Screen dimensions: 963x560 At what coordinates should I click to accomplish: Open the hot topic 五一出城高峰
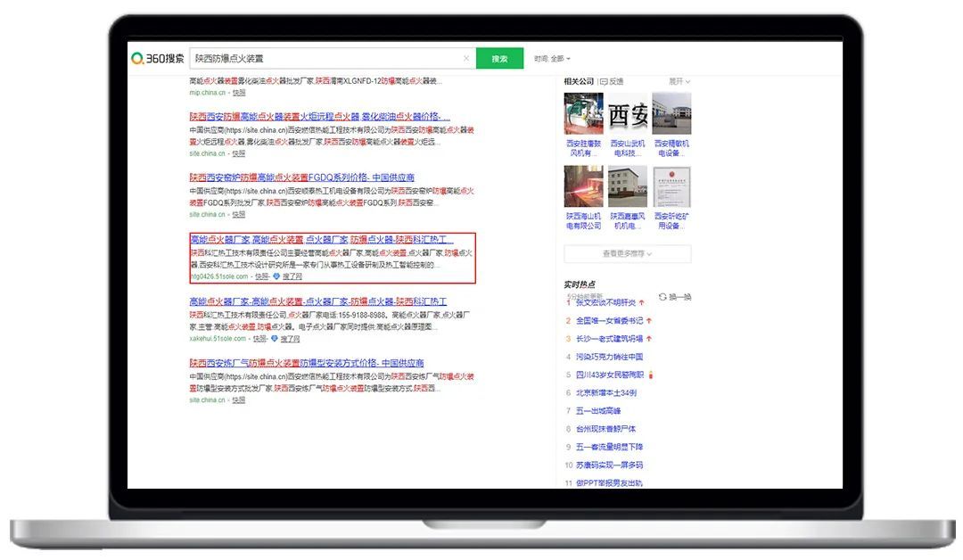[597, 410]
